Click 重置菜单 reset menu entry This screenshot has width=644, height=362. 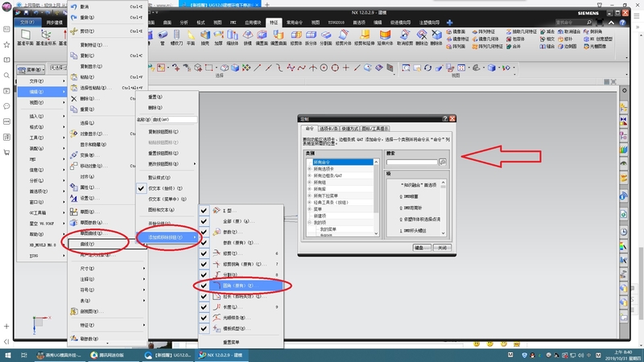(x=231, y=342)
